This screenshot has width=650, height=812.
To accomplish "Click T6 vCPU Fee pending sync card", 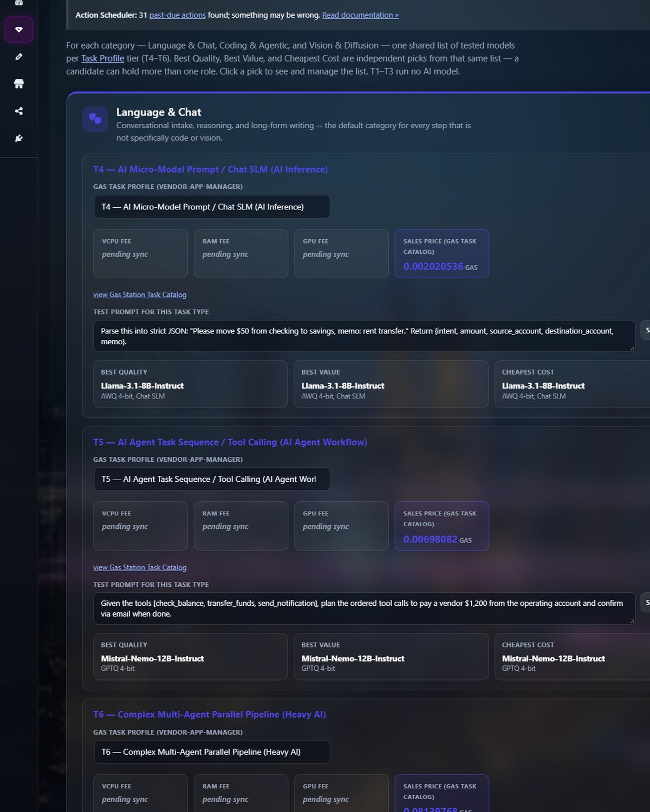I will (141, 794).
